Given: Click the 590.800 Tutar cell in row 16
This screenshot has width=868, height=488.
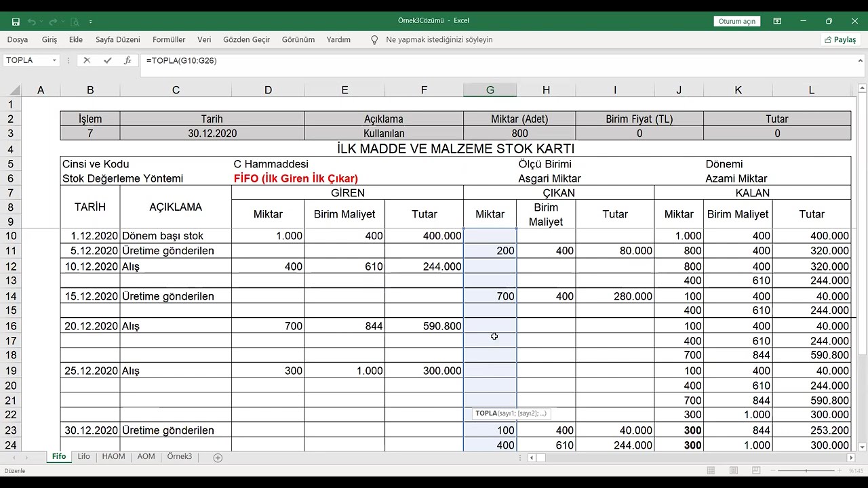Looking at the screenshot, I should [x=424, y=326].
